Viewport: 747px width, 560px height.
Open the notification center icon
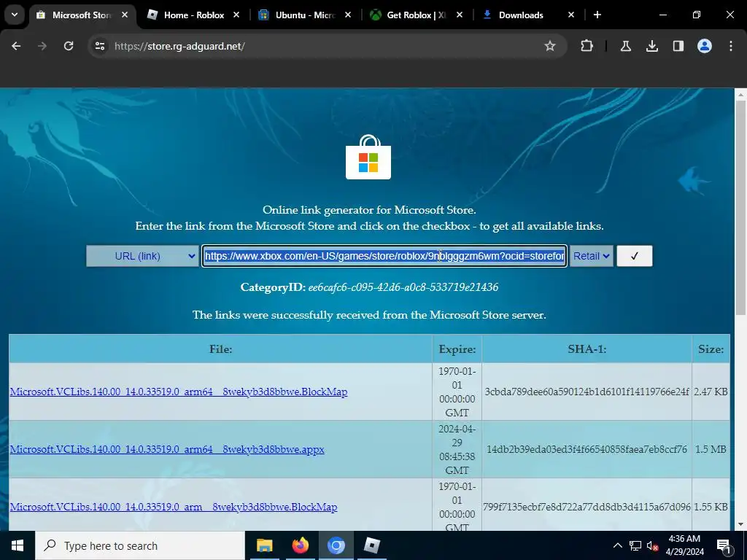[x=724, y=545]
